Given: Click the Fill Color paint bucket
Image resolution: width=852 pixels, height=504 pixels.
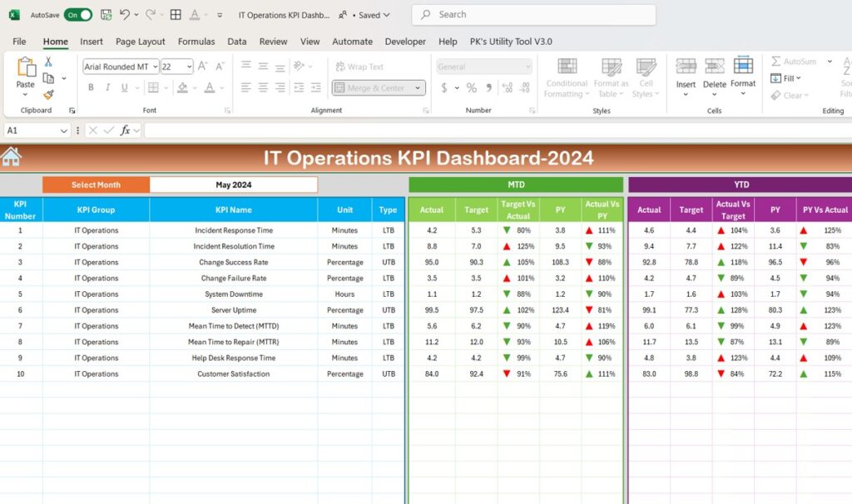Looking at the screenshot, I should [182, 87].
